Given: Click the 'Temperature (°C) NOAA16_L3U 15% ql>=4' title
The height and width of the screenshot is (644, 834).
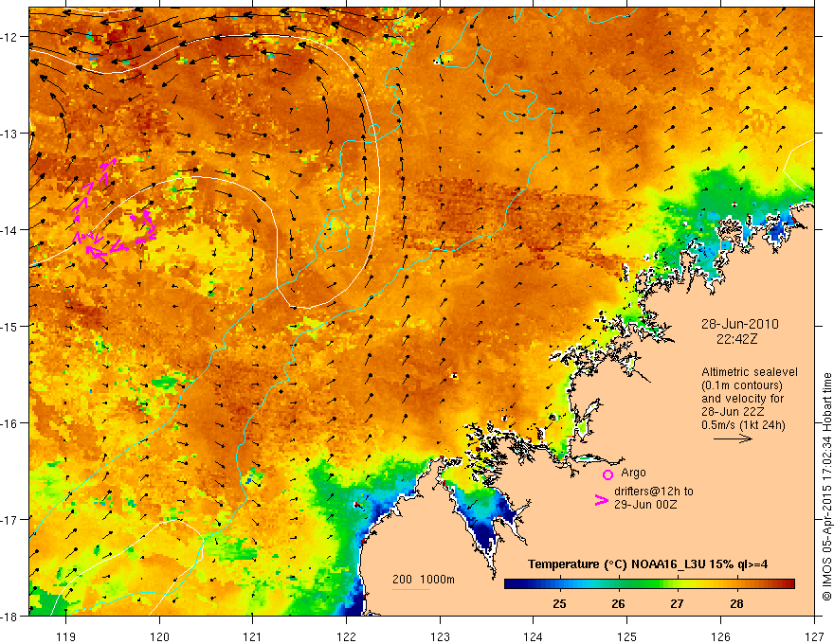Looking at the screenshot, I should tap(647, 564).
